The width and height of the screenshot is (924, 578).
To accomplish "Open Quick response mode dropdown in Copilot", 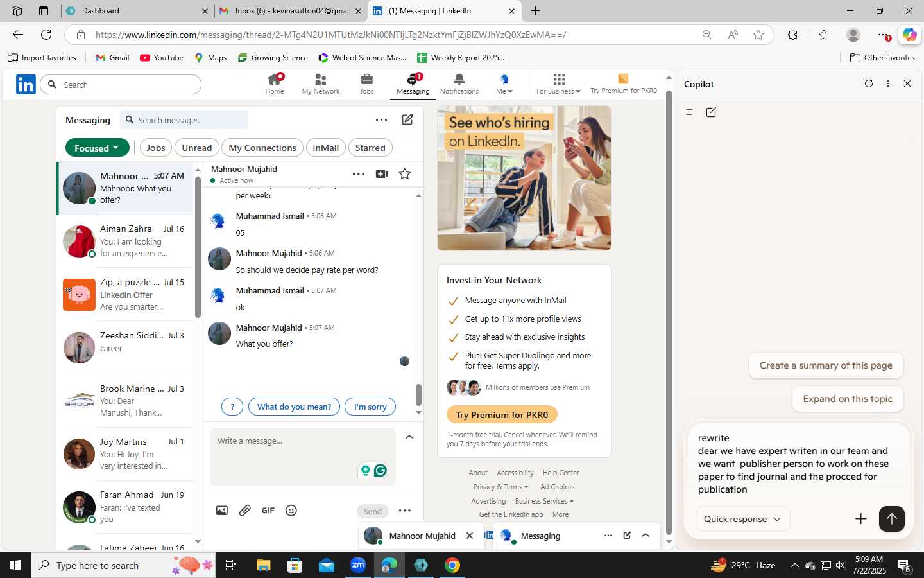I will (742, 519).
